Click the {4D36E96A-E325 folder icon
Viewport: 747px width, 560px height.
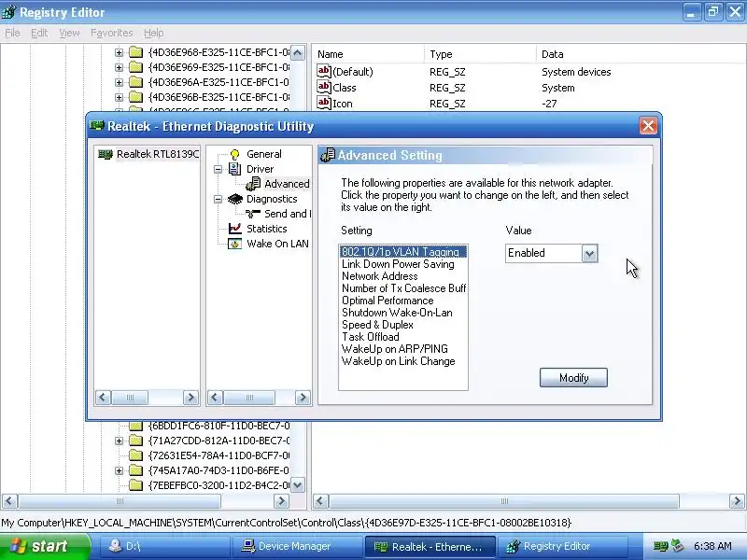click(136, 82)
